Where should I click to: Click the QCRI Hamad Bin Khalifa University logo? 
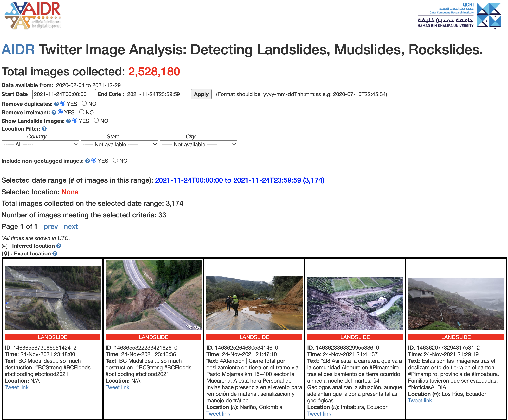coord(459,16)
